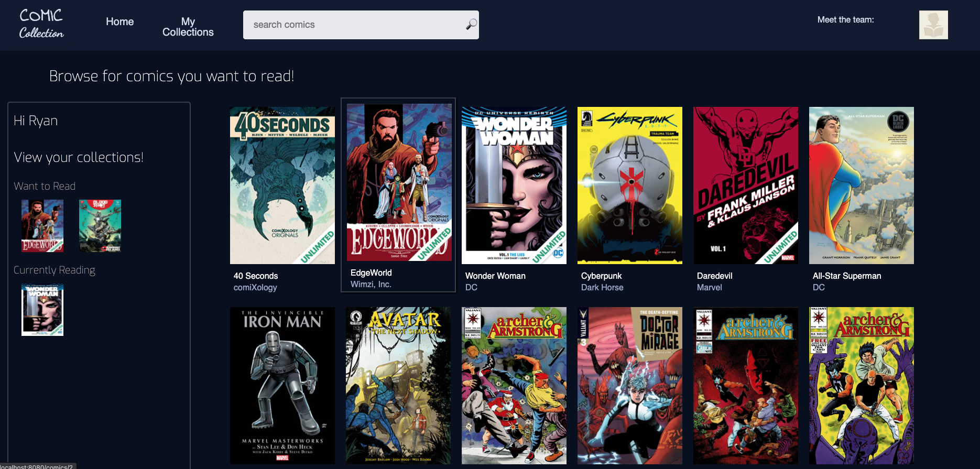Click the All-Star Superman title text
The height and width of the screenshot is (469, 980).
click(847, 276)
